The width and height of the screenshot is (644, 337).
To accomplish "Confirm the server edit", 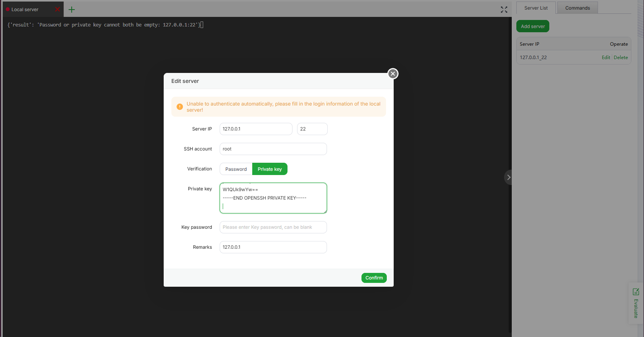I will (x=374, y=278).
